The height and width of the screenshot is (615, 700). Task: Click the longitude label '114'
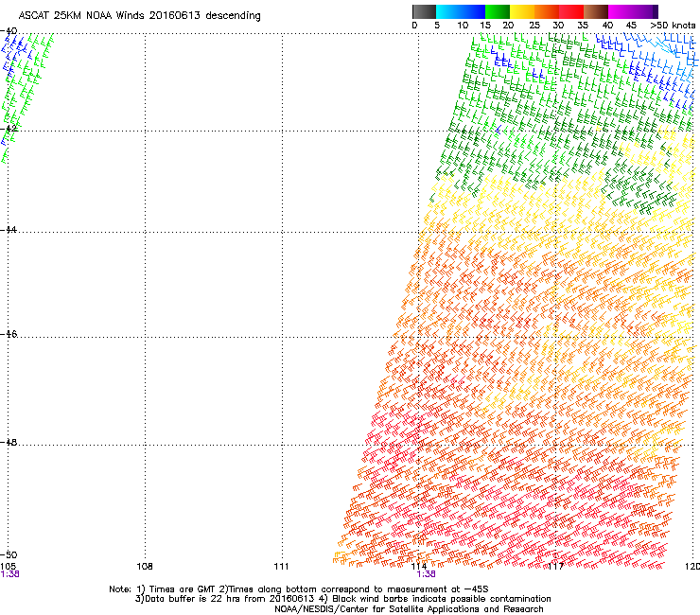(x=418, y=567)
